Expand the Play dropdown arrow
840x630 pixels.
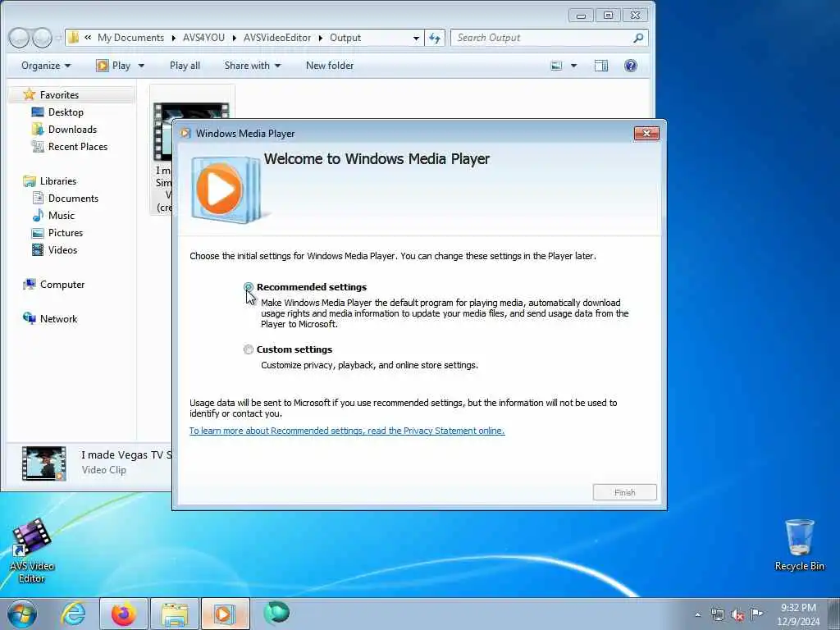point(141,66)
